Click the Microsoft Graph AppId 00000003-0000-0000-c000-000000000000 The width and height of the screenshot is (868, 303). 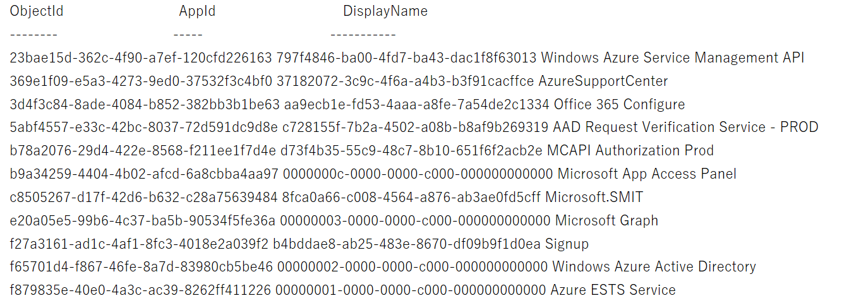pyautogui.click(x=415, y=221)
